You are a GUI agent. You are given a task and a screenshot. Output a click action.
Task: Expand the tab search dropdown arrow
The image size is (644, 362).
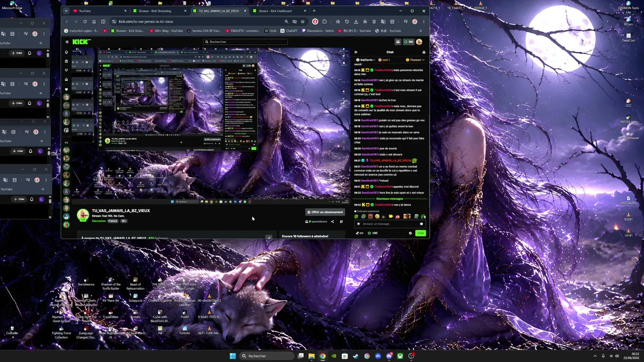pyautogui.click(x=66, y=11)
